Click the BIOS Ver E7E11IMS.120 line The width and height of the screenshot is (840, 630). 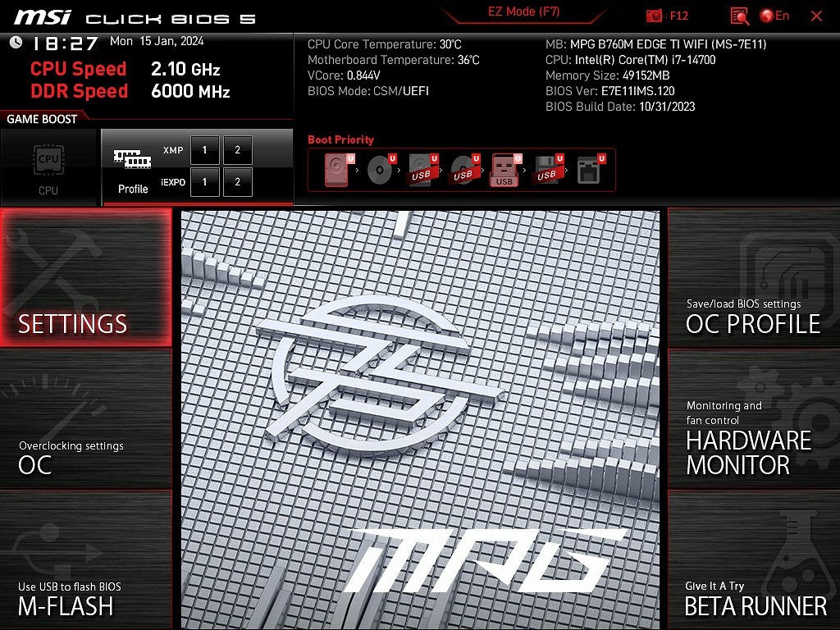[x=610, y=91]
